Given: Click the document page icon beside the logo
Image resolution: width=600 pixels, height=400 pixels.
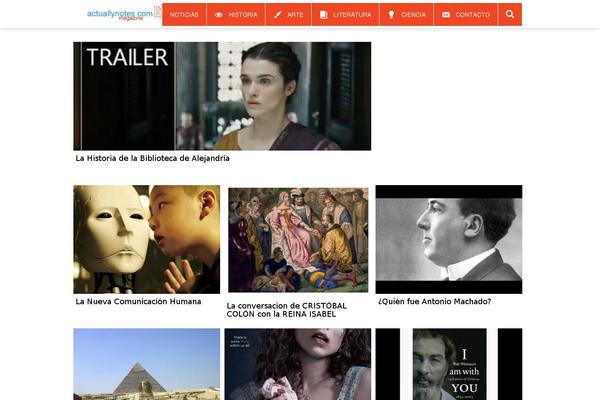Looking at the screenshot, I should tap(158, 12).
